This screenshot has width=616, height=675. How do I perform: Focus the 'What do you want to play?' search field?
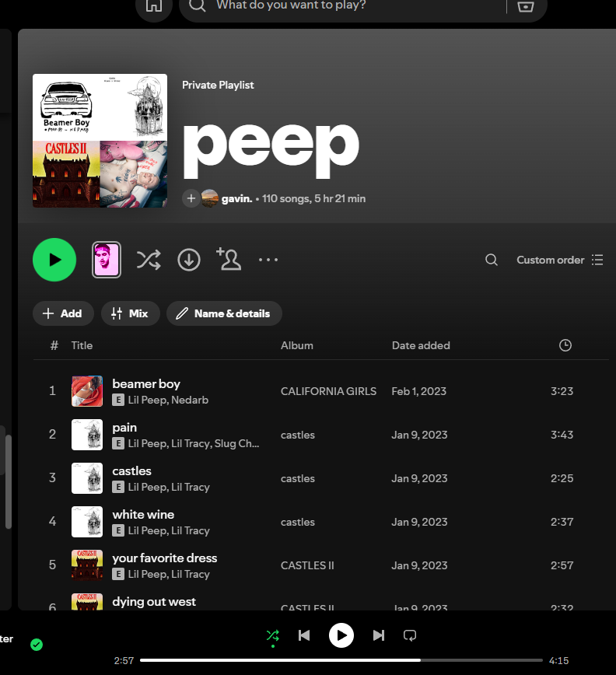click(x=291, y=5)
